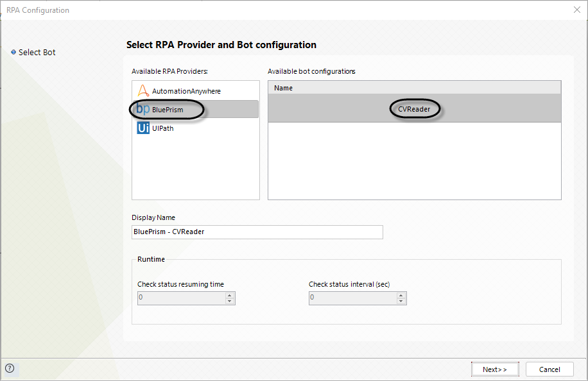Screen dimensions: 588x381
Task: Decrease Check status interval value
Action: 401,301
